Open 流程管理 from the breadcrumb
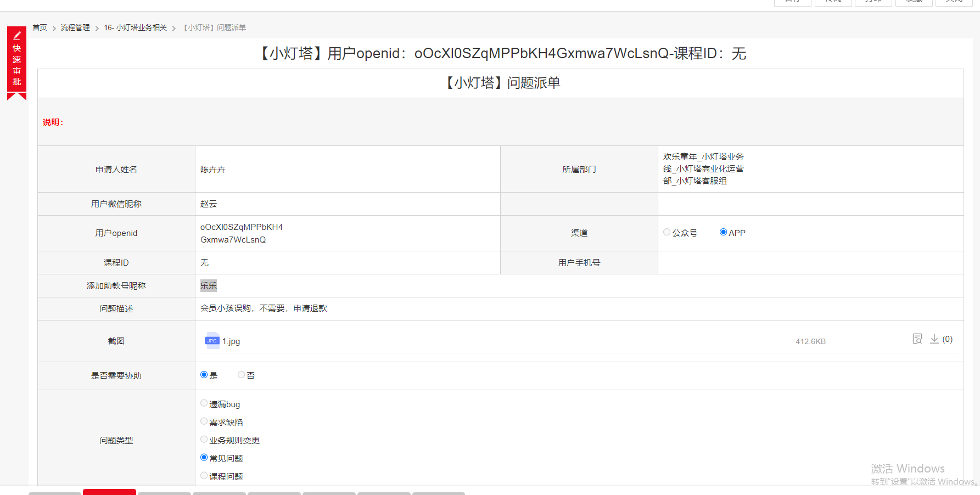The height and width of the screenshot is (495, 980). (x=75, y=27)
